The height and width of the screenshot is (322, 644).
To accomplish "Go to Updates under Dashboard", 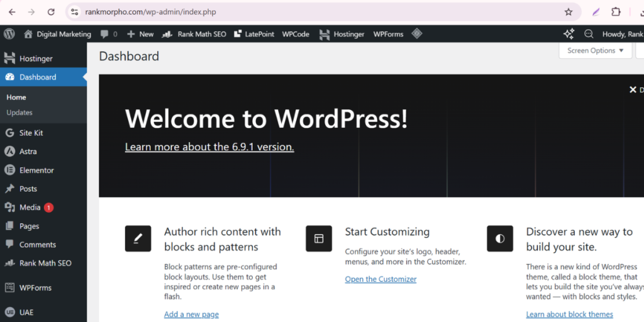I will (x=19, y=112).
